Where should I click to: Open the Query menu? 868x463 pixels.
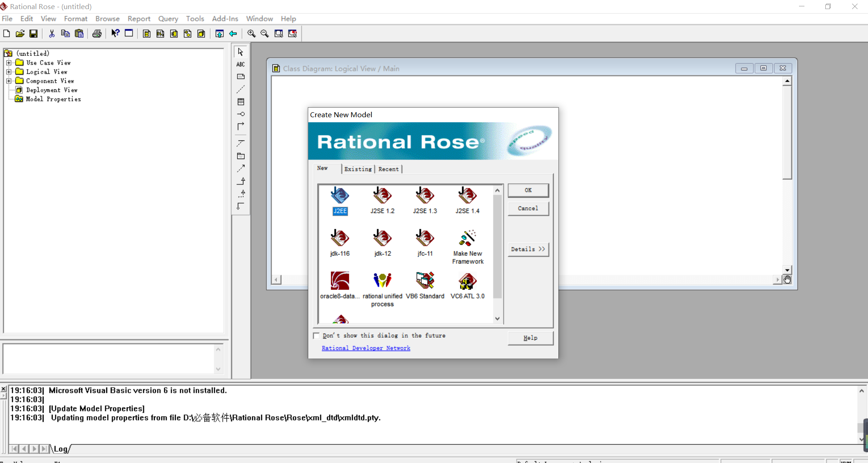click(x=168, y=19)
